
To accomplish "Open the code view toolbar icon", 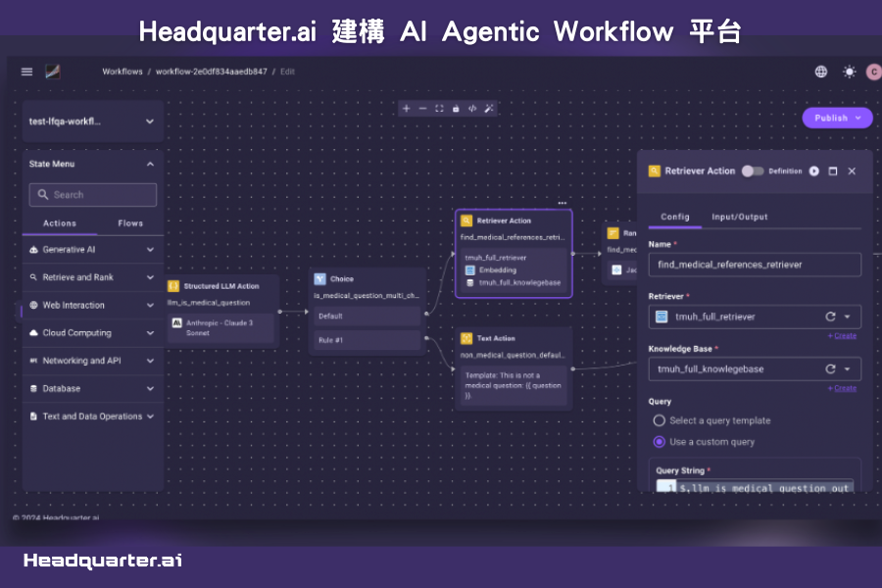I will (x=472, y=109).
